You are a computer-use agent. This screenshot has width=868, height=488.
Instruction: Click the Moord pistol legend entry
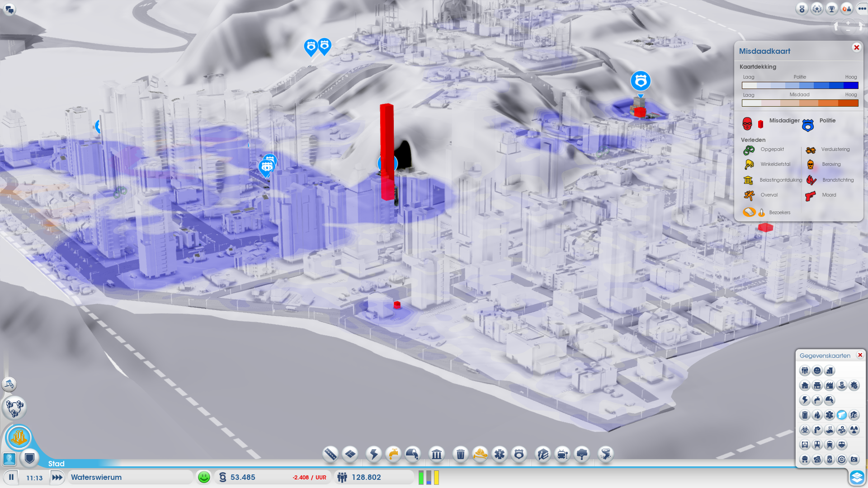(821, 195)
